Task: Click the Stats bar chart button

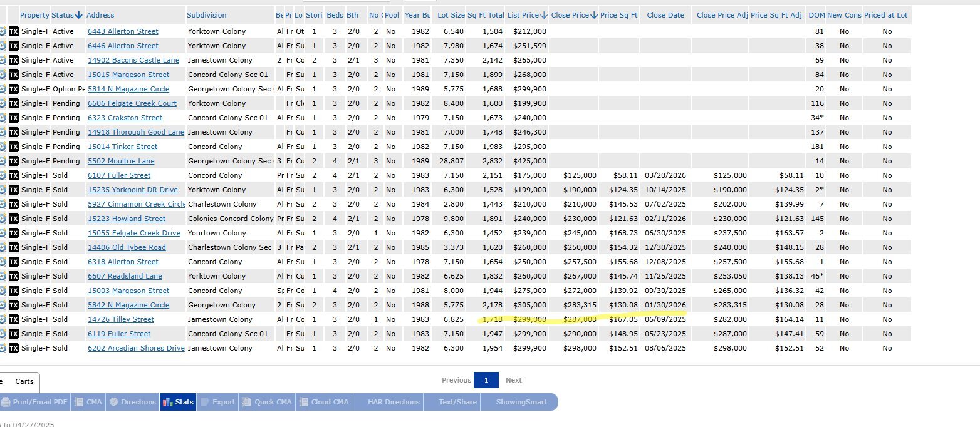Action: point(178,402)
